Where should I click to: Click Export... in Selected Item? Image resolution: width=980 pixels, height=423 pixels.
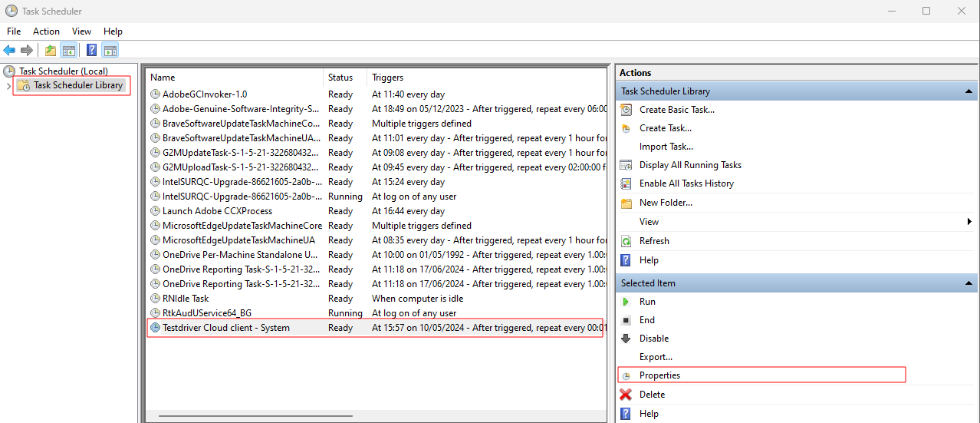click(x=656, y=357)
